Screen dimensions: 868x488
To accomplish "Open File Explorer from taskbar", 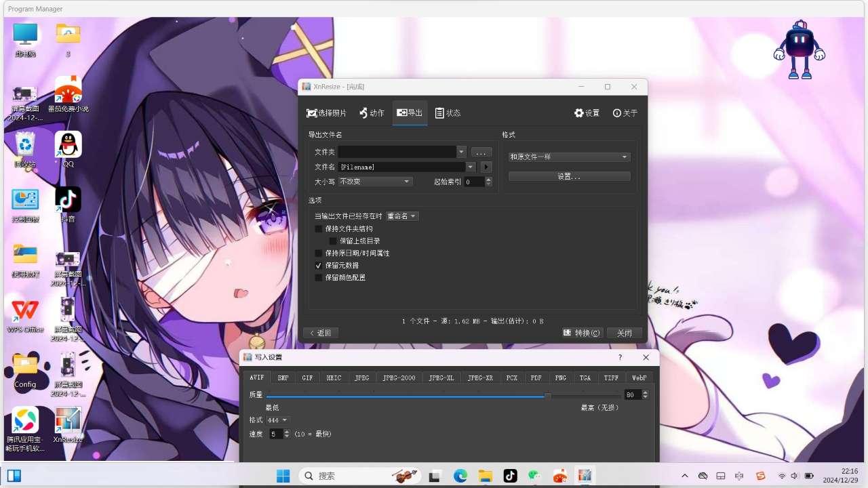I will click(485, 476).
